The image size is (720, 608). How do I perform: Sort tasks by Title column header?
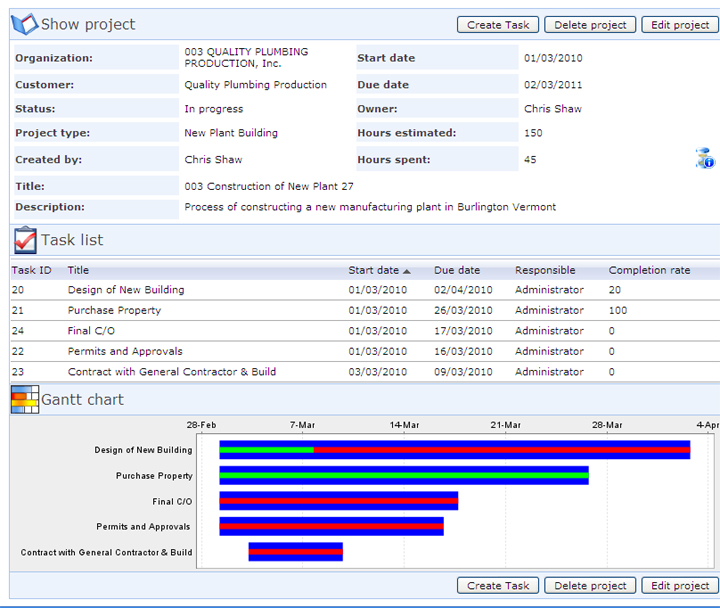[78, 270]
